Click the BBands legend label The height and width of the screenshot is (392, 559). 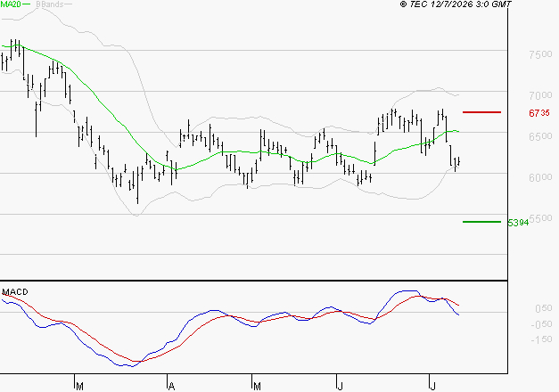coord(49,4)
